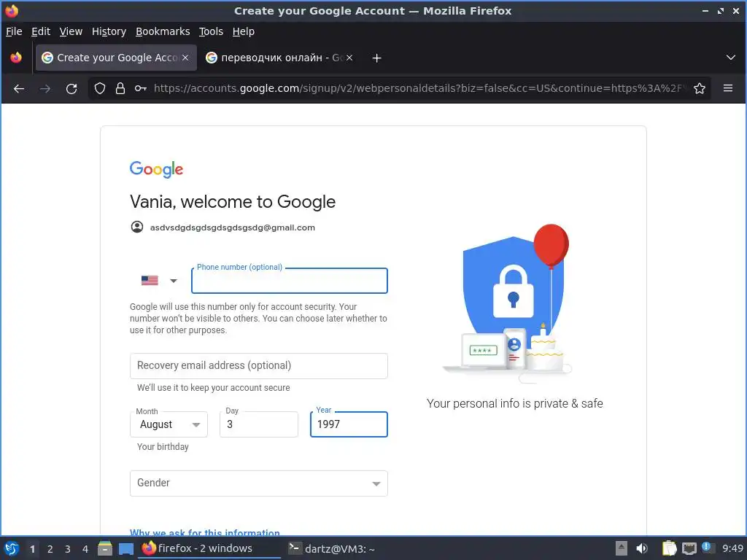Open the History menu

109,31
